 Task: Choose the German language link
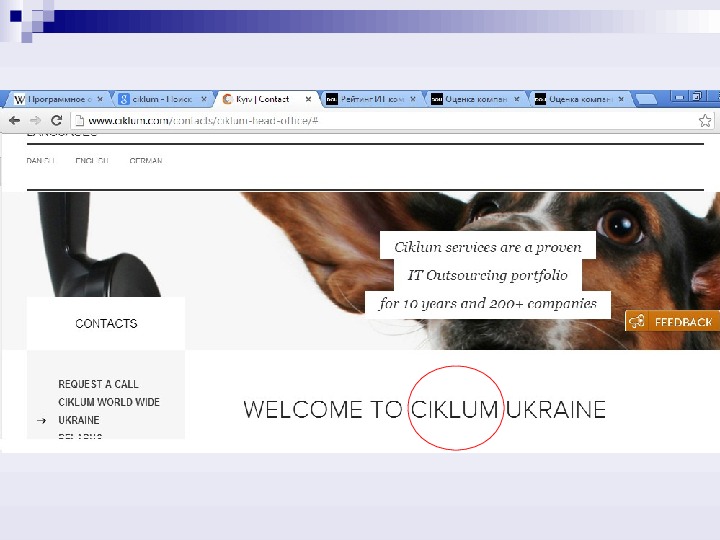146,161
